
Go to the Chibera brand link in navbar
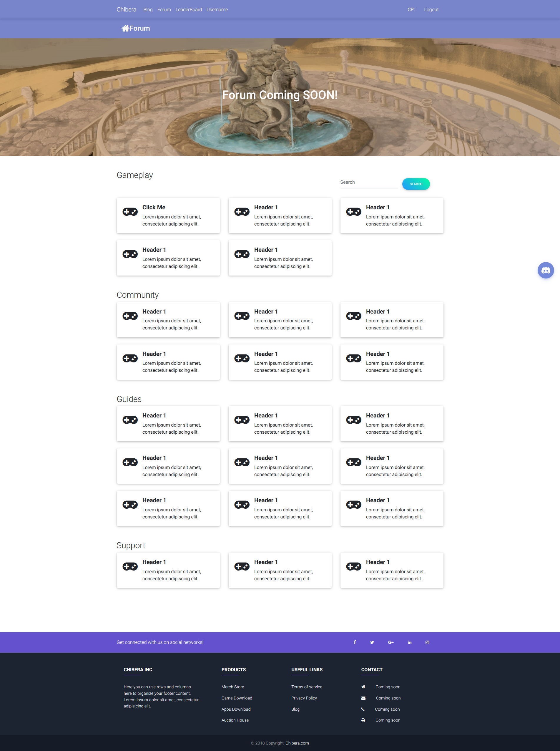127,9
